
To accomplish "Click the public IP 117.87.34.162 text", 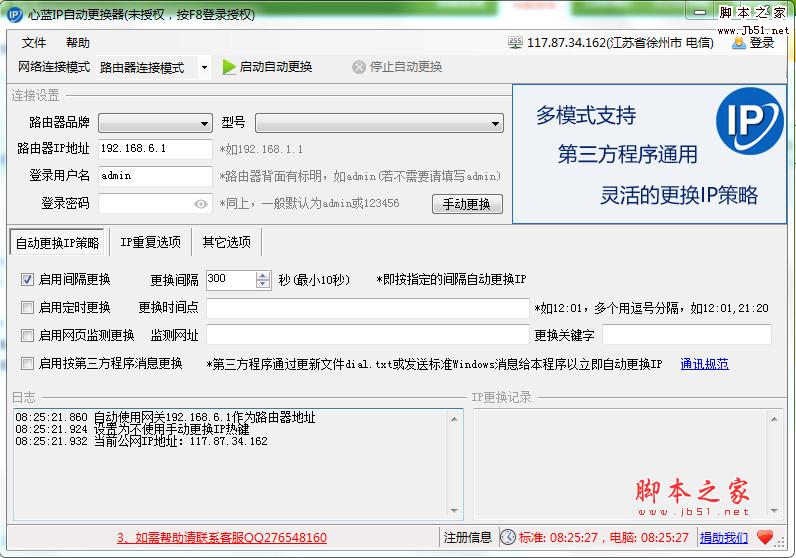I will point(620,43).
